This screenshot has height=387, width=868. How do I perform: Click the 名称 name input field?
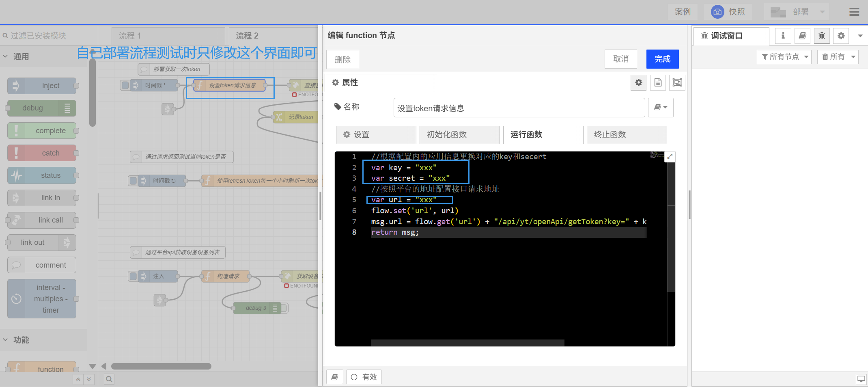[519, 108]
